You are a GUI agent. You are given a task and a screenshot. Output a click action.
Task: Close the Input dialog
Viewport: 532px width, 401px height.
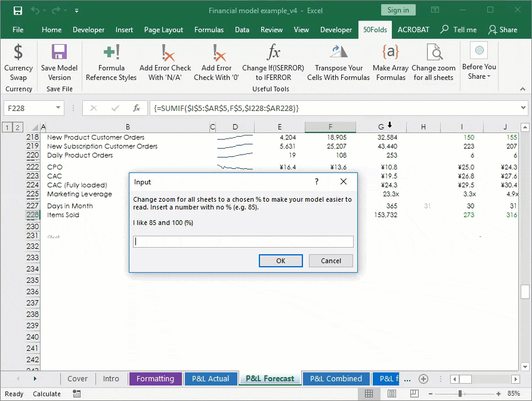pos(344,181)
